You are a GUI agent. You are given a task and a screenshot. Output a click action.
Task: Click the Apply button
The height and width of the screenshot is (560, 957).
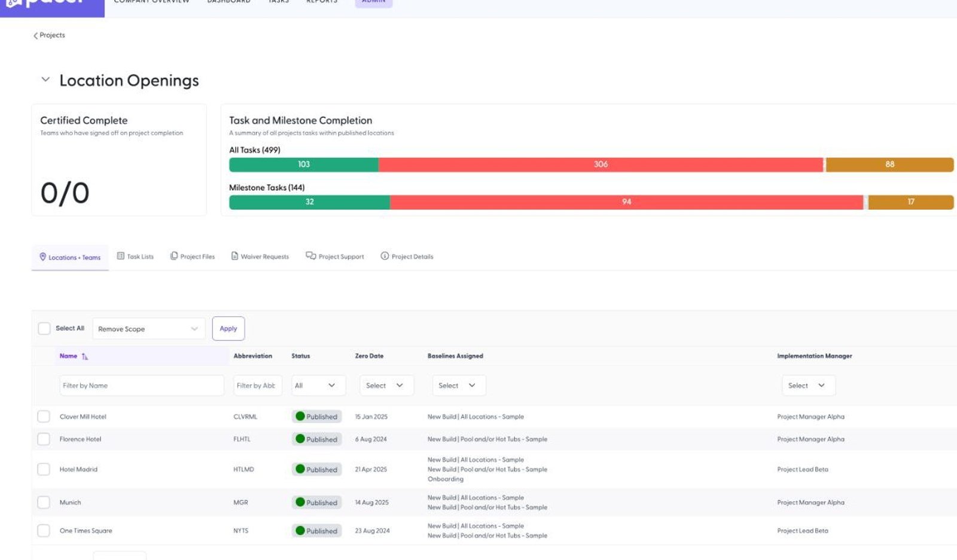[x=228, y=329]
